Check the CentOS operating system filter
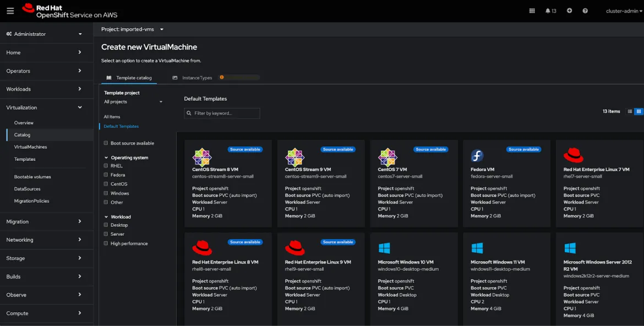Screen dimensions: 644x326 click(106, 184)
